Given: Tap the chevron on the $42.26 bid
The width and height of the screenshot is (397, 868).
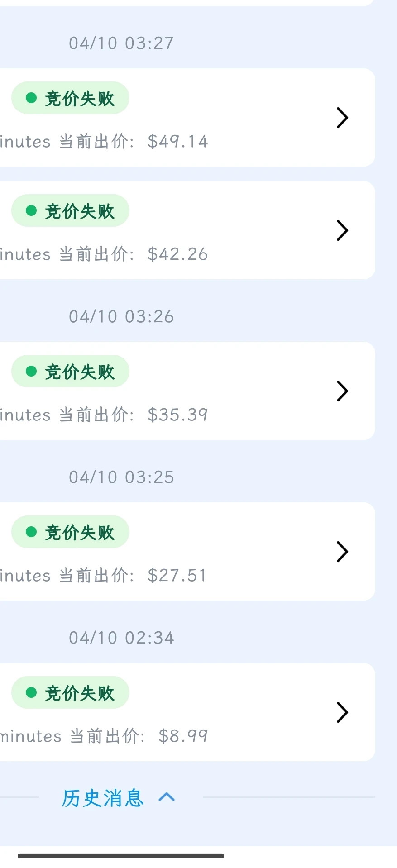Looking at the screenshot, I should pyautogui.click(x=342, y=230).
